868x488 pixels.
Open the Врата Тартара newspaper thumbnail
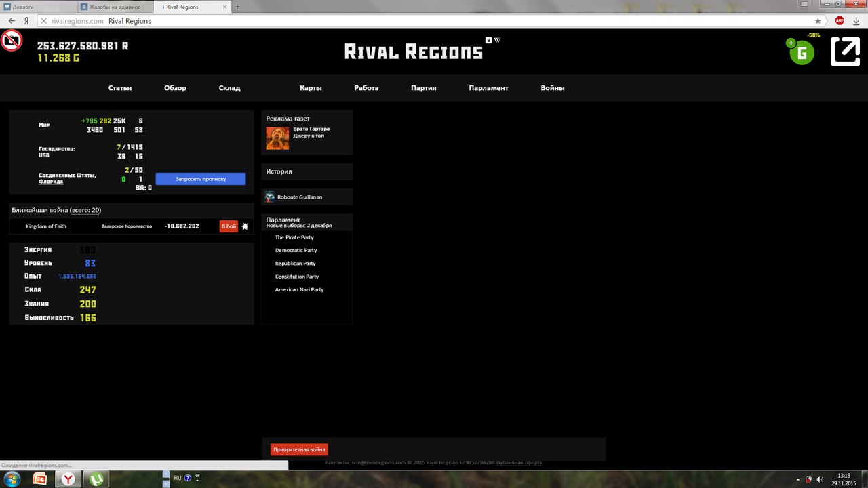(x=277, y=138)
